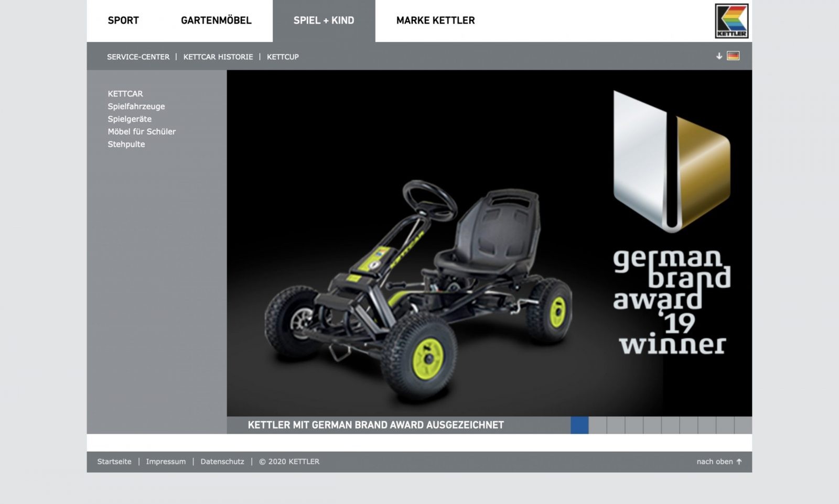
Task: Click the German Brand Award logo
Action: point(672,223)
